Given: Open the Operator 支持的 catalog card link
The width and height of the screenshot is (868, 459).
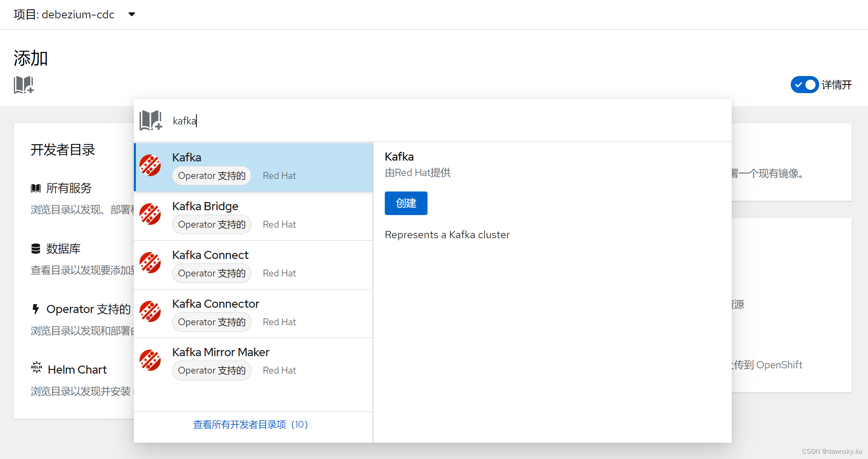Looking at the screenshot, I should (x=88, y=309).
